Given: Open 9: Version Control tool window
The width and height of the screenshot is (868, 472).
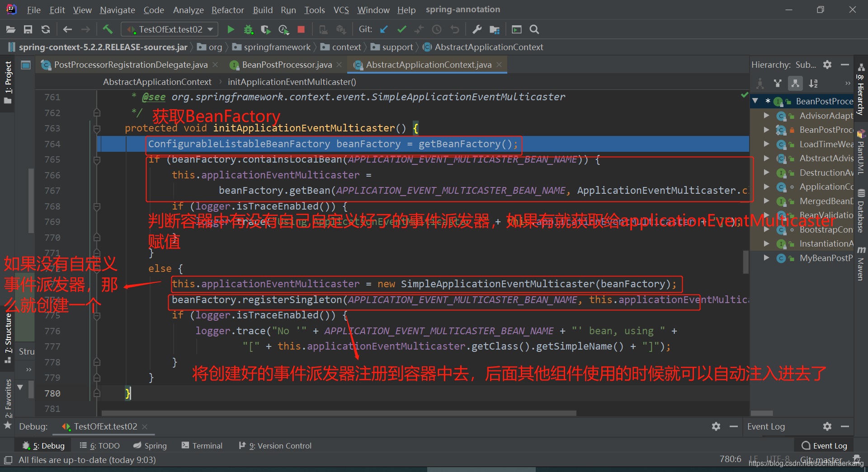Looking at the screenshot, I should point(275,446).
